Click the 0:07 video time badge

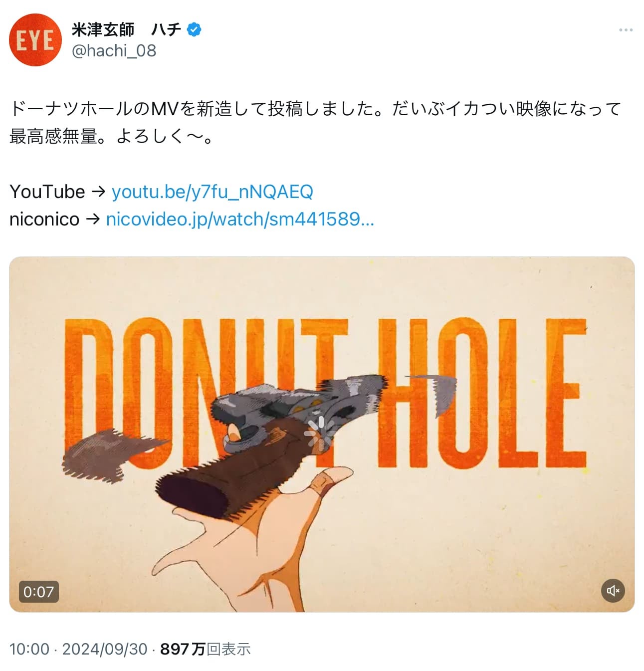38,592
